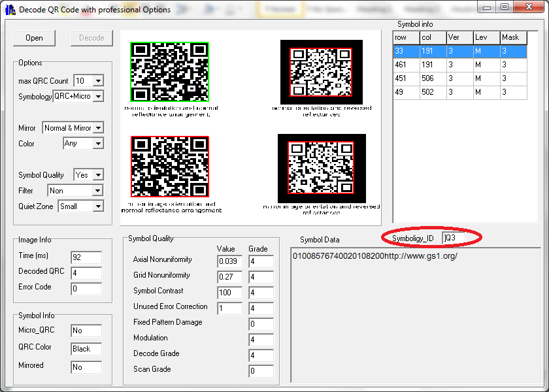Image resolution: width=549 pixels, height=392 pixels.
Task: Click the Symbol Data text area
Action: [x=416, y=315]
